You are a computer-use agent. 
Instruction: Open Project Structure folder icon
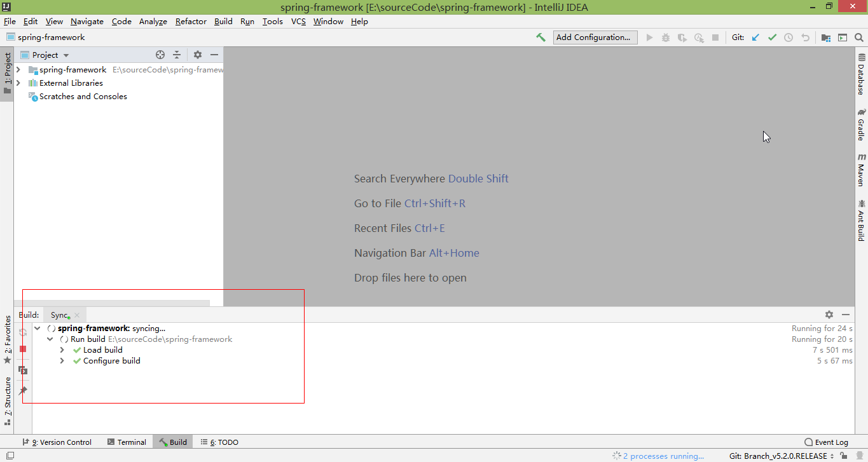pos(825,37)
